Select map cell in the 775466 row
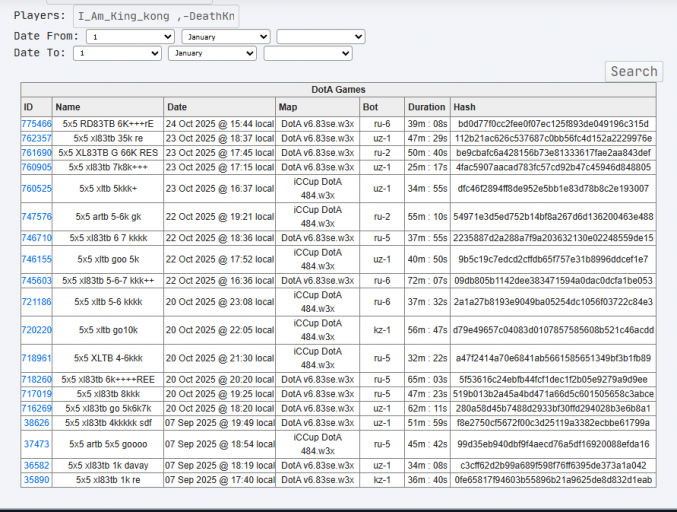 317,124
